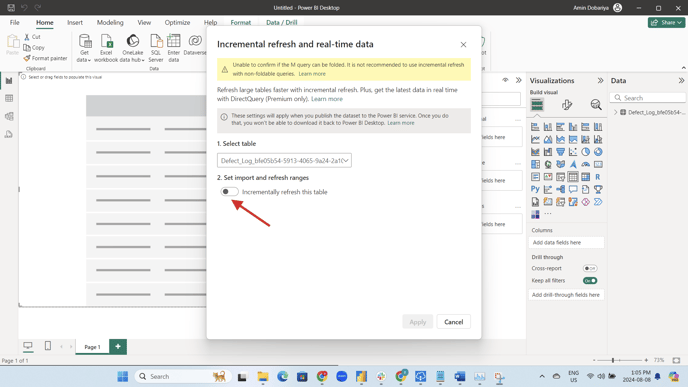Image resolution: width=688 pixels, height=387 pixels.
Task: Pick the Decomposition tree visual
Action: tap(560, 189)
